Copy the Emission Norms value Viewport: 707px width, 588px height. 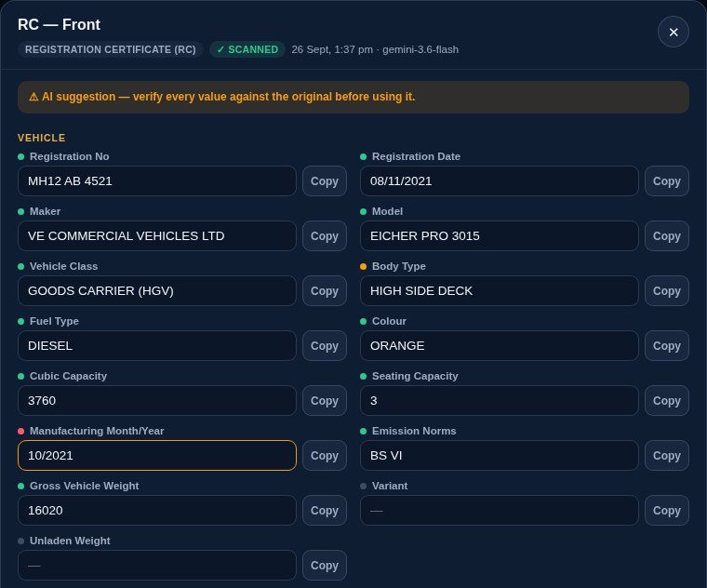(x=666, y=456)
